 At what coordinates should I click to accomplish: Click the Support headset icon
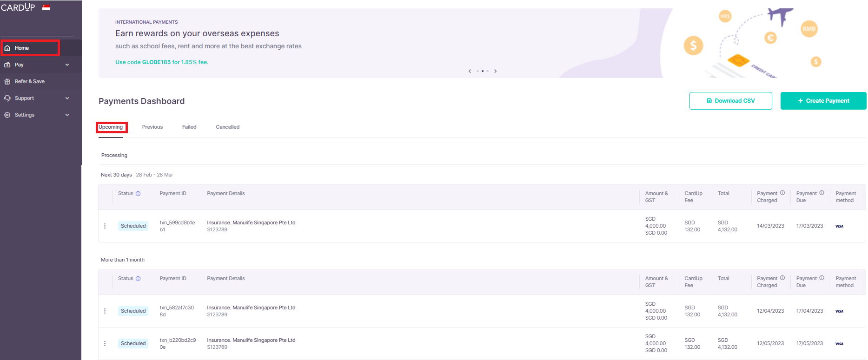click(7, 98)
